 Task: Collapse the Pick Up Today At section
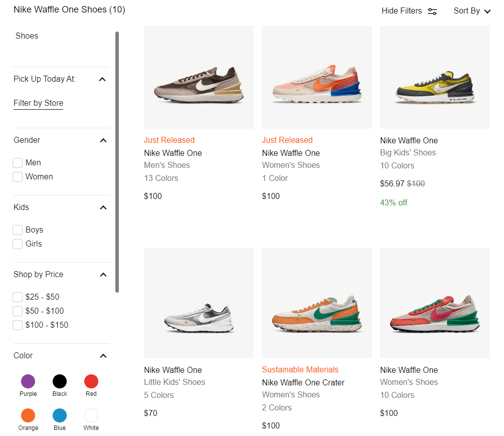coord(102,79)
